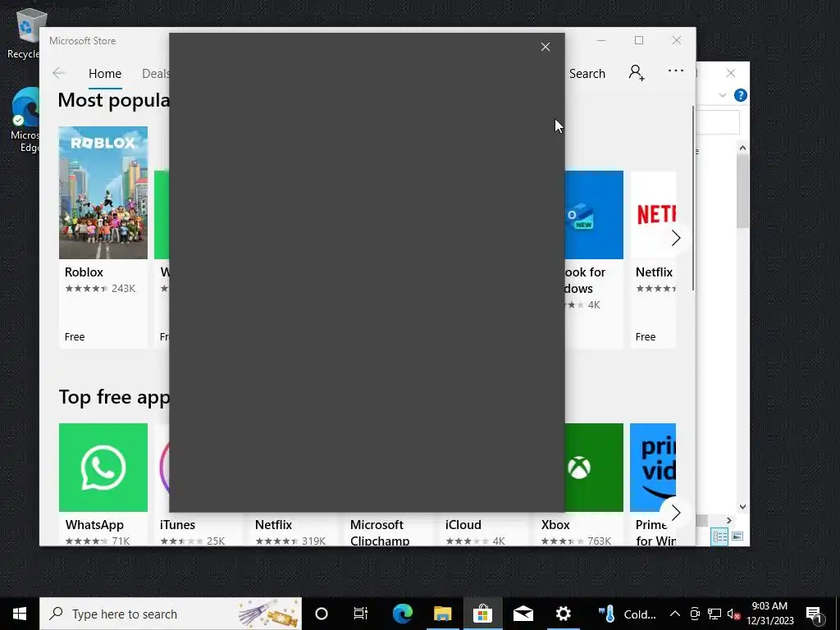The image size is (840, 630).
Task: Click scroll-down arrow in background window
Action: click(x=742, y=506)
